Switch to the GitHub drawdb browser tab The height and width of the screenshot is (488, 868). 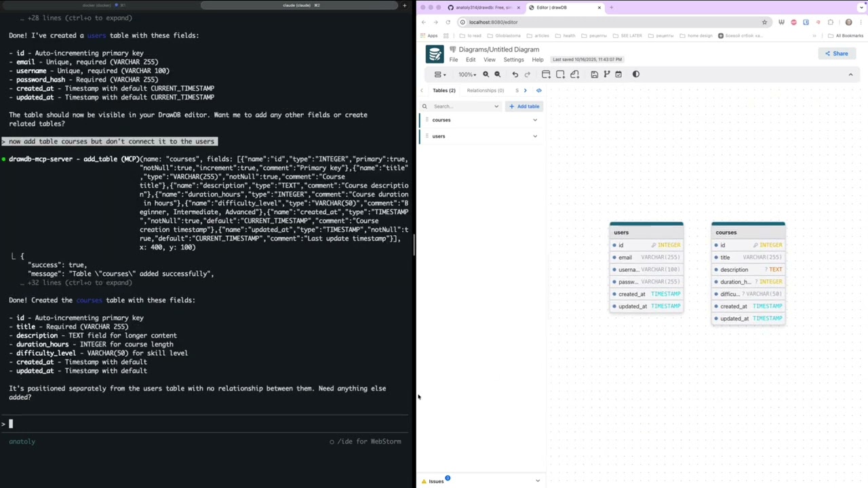coord(484,7)
